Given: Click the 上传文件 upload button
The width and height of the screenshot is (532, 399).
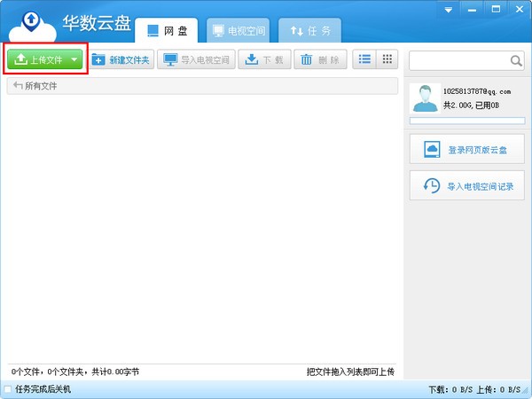Looking at the screenshot, I should coord(38,59).
